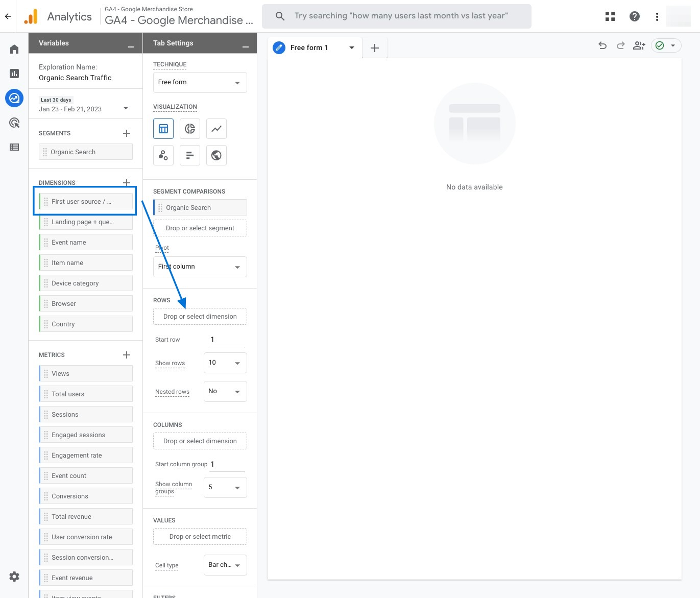Open the Google apps grid icon
The height and width of the screenshot is (598, 700).
[x=610, y=16]
